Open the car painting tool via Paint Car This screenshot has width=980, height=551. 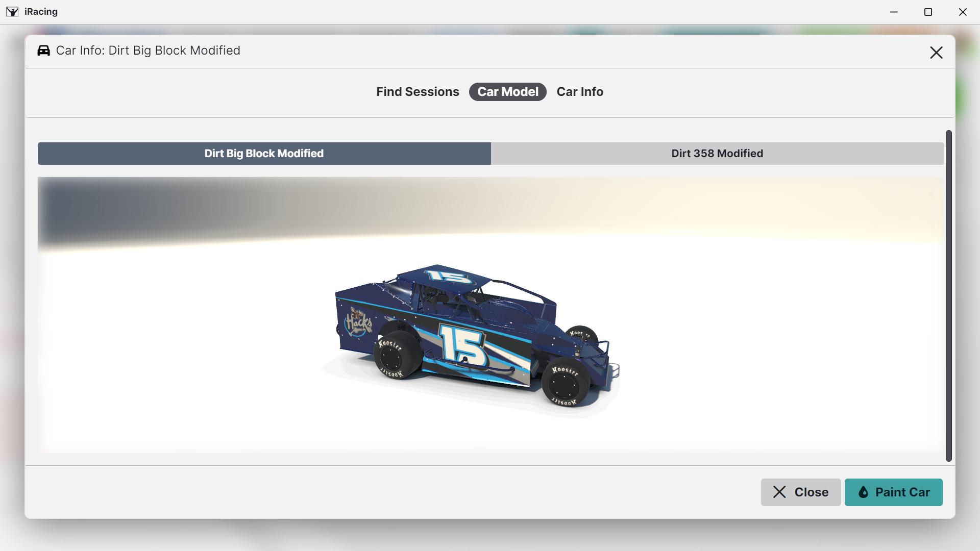(893, 492)
